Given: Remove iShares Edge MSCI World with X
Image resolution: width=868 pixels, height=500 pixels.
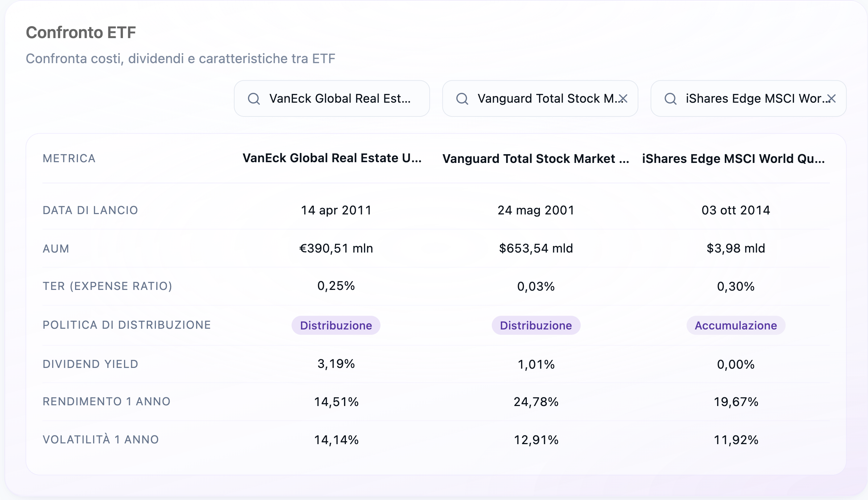Looking at the screenshot, I should 831,98.
